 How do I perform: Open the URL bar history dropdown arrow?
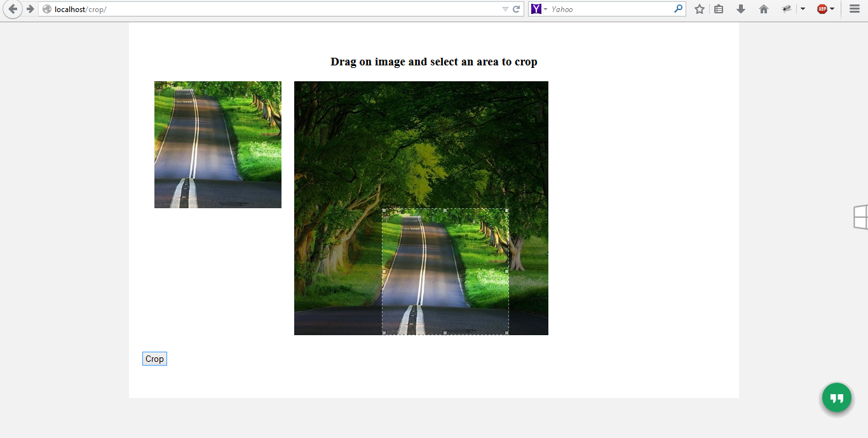coord(505,9)
